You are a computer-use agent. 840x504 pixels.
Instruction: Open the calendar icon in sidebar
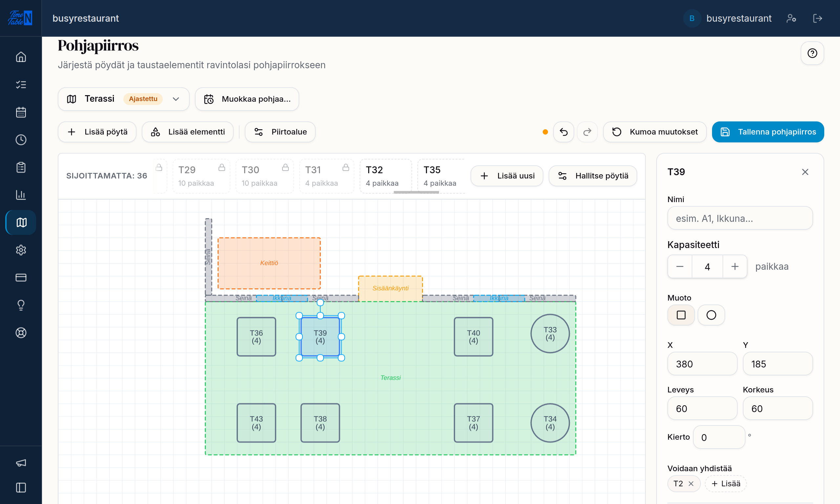21,112
